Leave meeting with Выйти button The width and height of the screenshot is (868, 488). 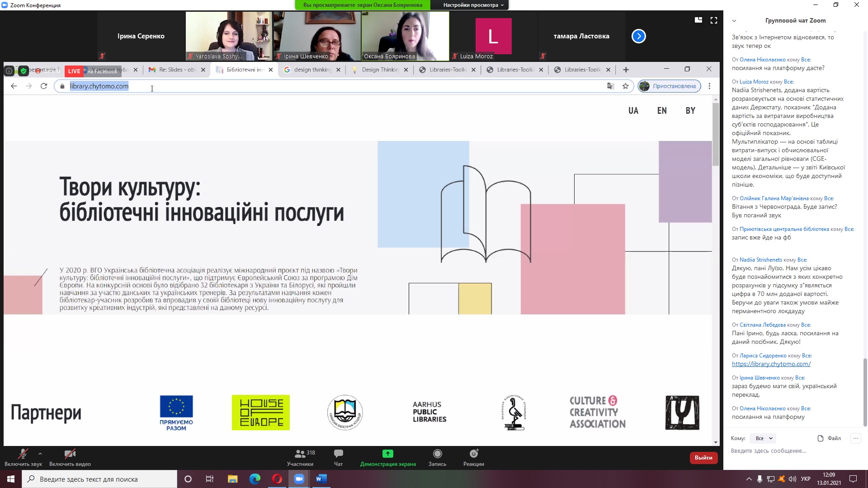click(703, 458)
